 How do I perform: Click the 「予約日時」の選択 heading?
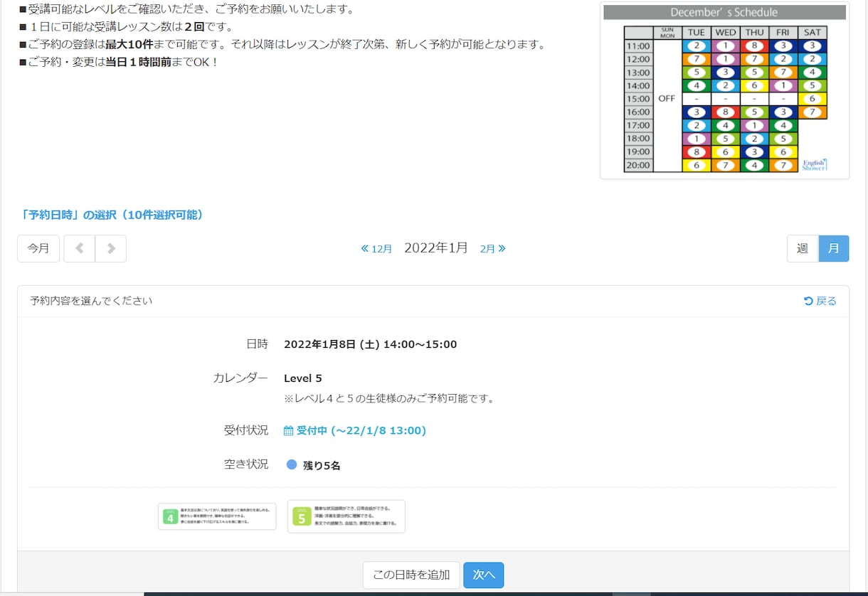[x=112, y=214]
